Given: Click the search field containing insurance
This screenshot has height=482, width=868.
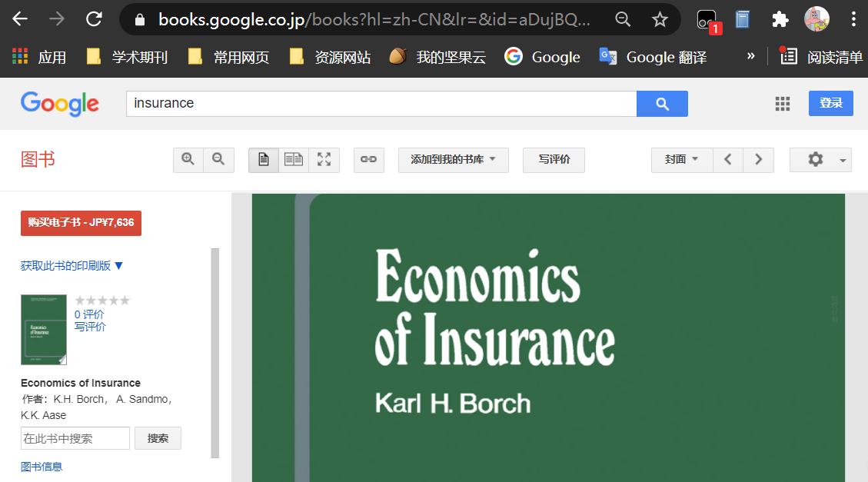Looking at the screenshot, I should [381, 104].
